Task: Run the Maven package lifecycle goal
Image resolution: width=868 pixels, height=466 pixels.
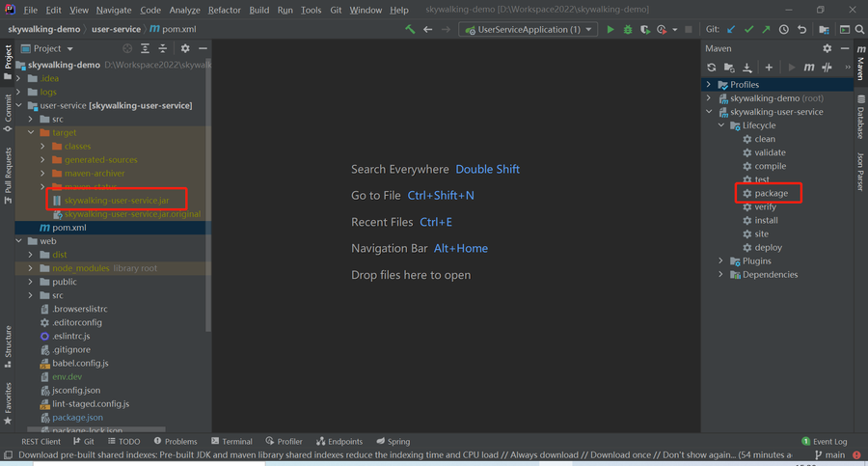Action: (x=771, y=193)
